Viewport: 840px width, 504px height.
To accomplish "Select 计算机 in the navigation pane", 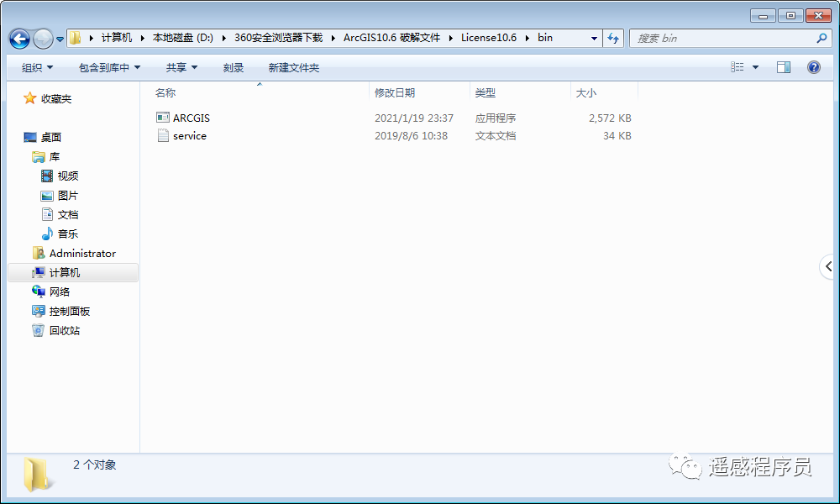I will tap(65, 273).
